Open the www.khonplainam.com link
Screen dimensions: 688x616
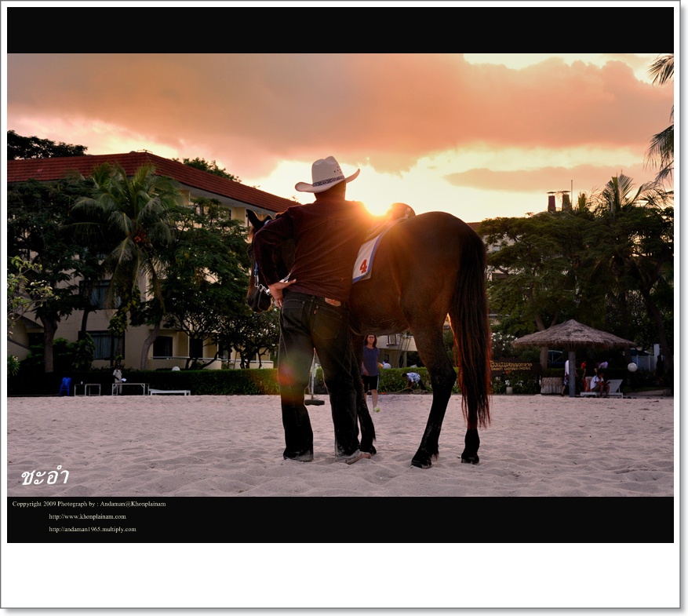[x=87, y=516]
